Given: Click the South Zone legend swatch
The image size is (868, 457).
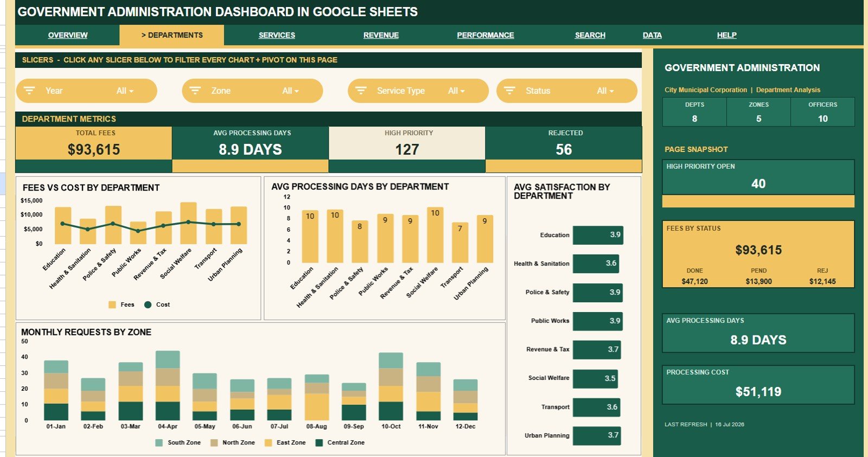Looking at the screenshot, I should pyautogui.click(x=159, y=443).
